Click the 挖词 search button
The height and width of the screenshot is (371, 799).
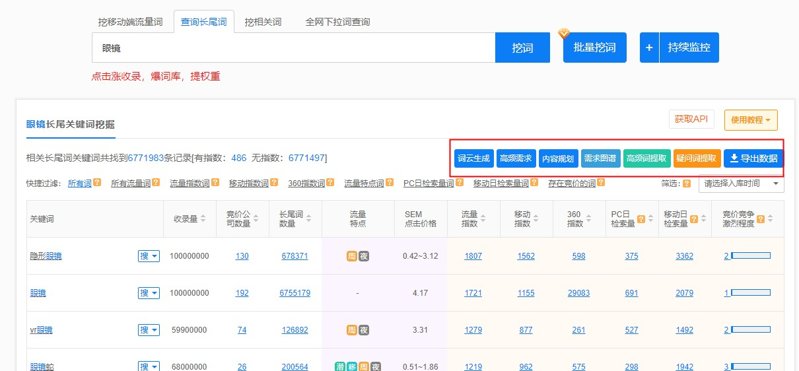click(x=522, y=47)
